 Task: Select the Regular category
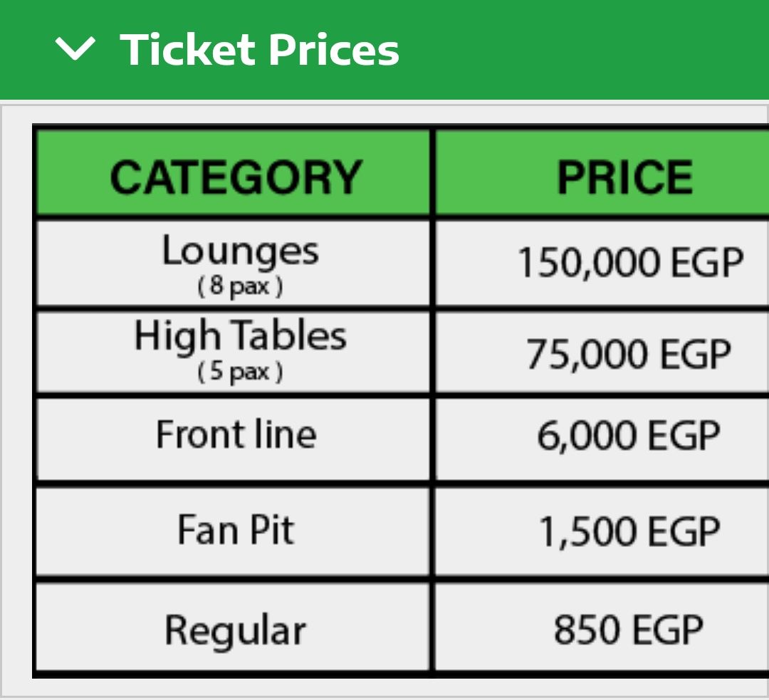pyautogui.click(x=236, y=631)
